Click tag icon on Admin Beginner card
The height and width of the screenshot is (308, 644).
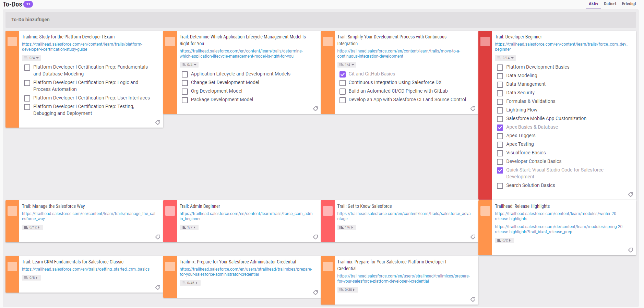[x=315, y=237]
